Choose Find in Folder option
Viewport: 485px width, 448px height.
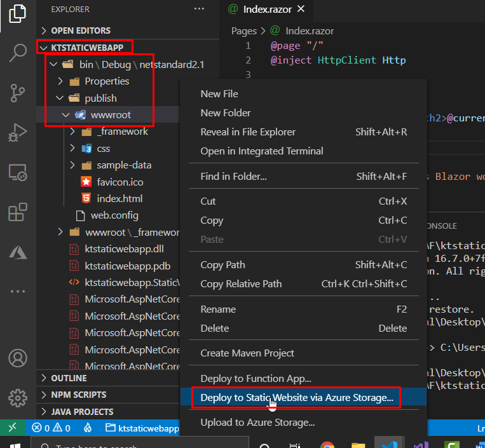(x=303, y=177)
